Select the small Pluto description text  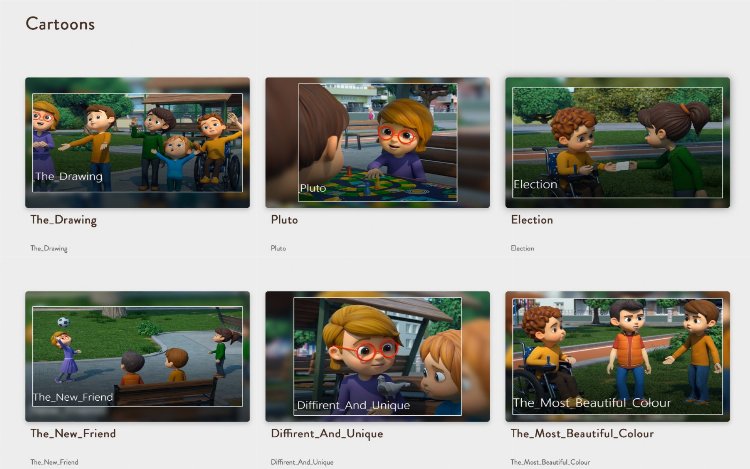pyautogui.click(x=278, y=248)
